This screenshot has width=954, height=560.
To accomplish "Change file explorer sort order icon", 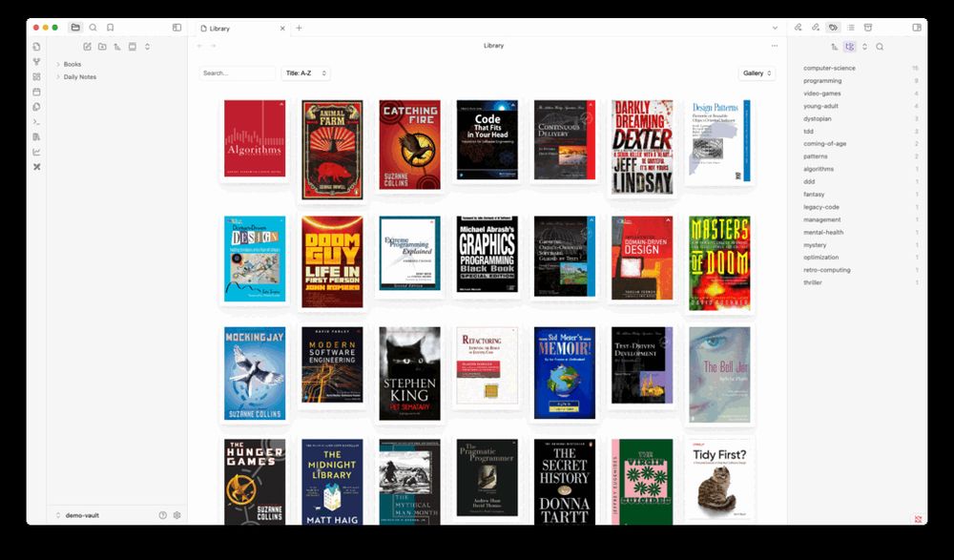I will click(116, 47).
